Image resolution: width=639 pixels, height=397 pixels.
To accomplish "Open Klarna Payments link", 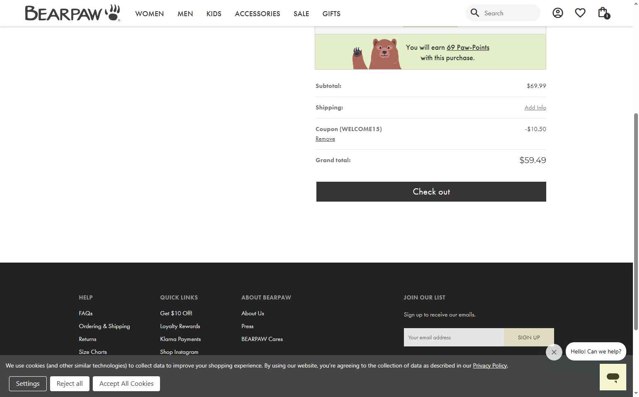I will [180, 339].
